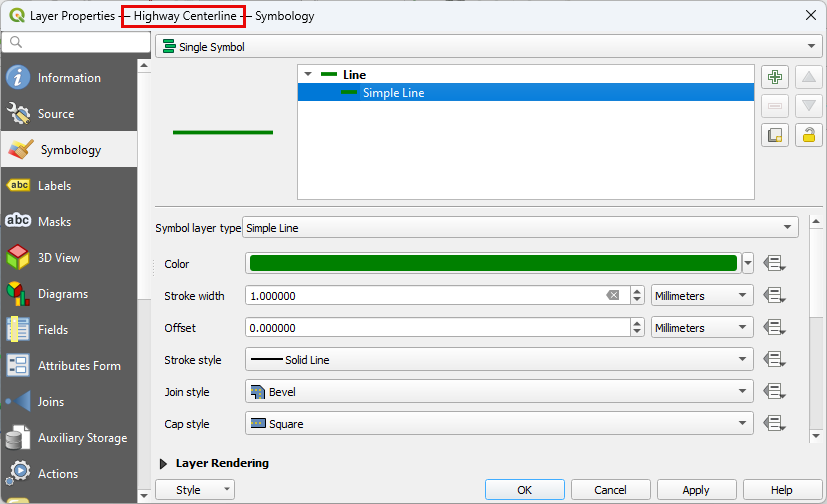Open data-defined override for Stroke width
Image resolution: width=827 pixels, height=504 pixels.
774,296
